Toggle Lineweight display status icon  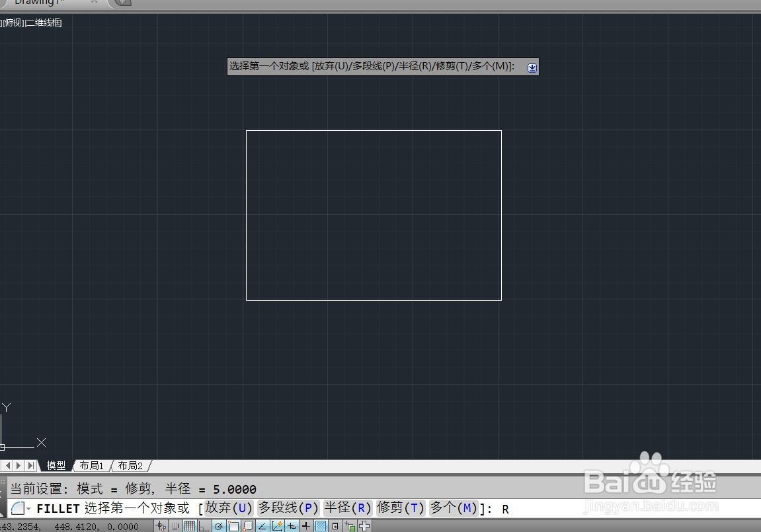[306, 525]
